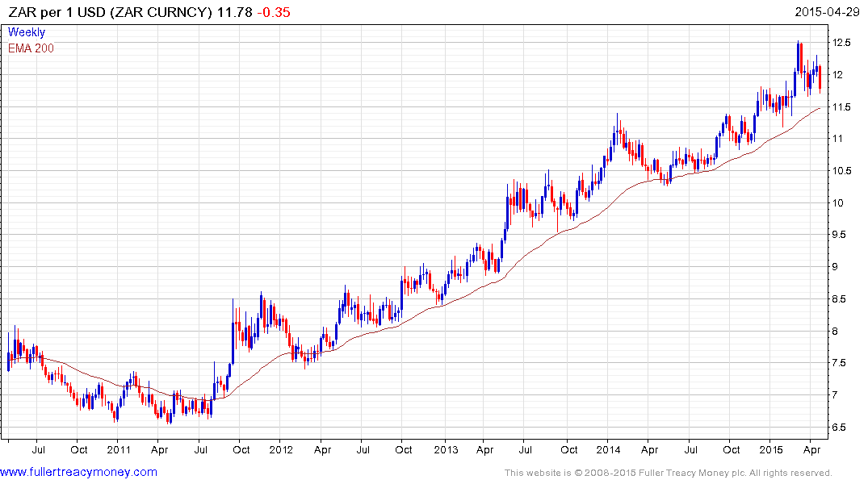868x484 pixels.
Task: Click the 11.5 price axis label
Action: pyautogui.click(x=841, y=107)
